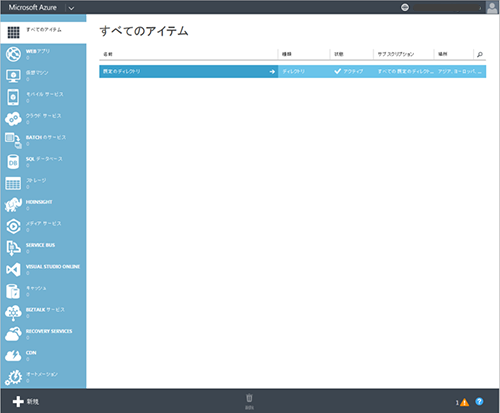Open the 仮想マシン monitor icon

[x=13, y=76]
